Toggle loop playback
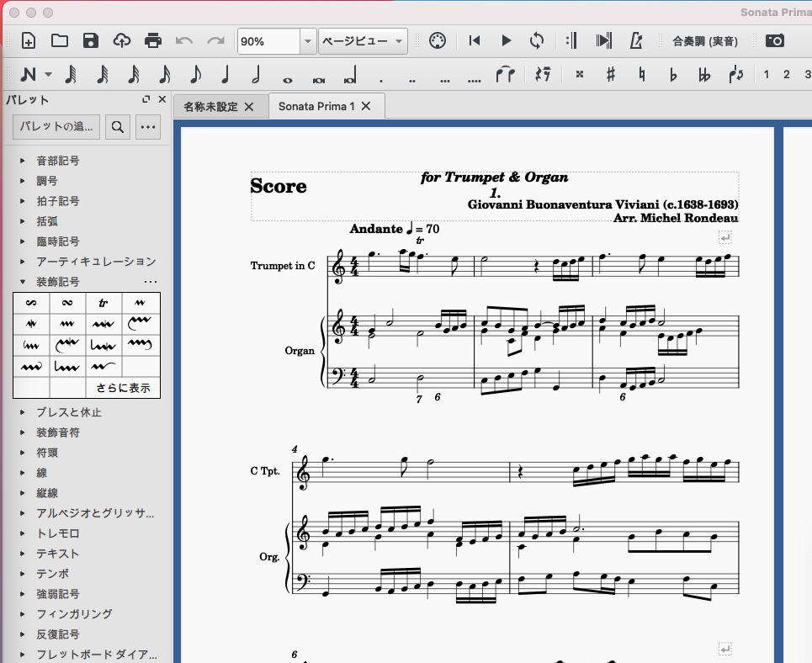812x663 pixels. point(536,40)
